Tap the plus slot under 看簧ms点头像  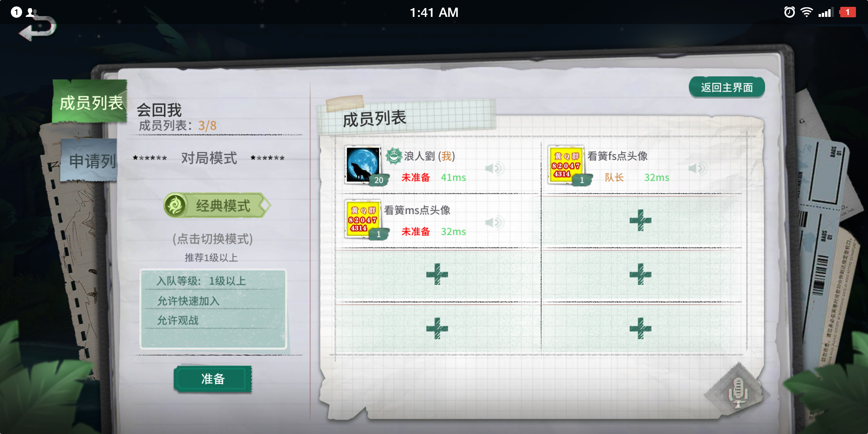point(437,274)
